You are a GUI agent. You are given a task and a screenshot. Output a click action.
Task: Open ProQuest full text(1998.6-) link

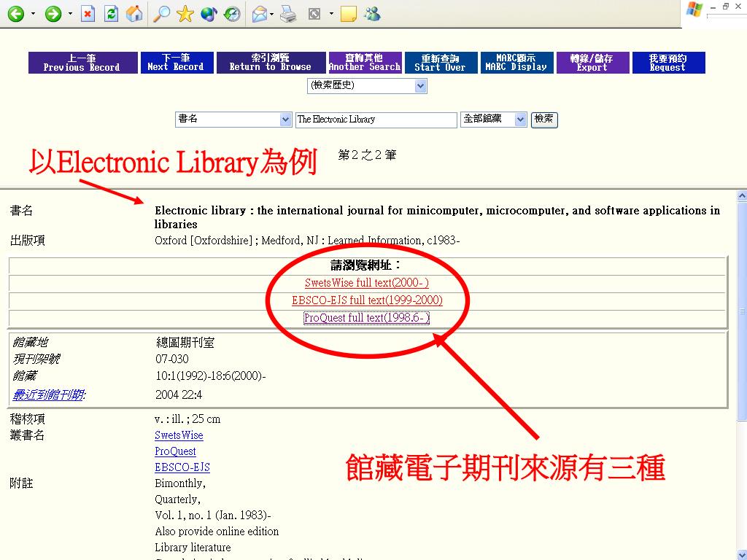pyautogui.click(x=366, y=318)
